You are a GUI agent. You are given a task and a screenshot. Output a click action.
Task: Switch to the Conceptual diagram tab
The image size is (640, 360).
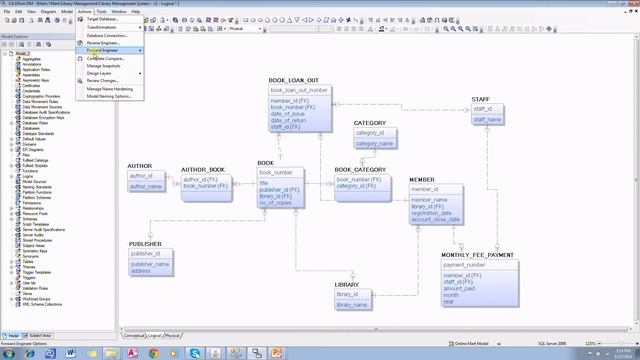tap(134, 336)
